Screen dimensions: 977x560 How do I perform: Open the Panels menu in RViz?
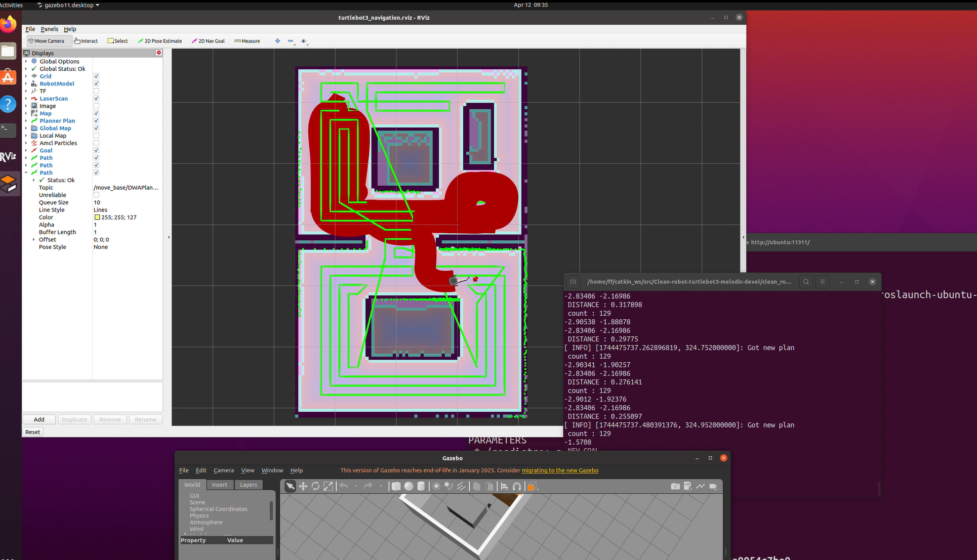pos(49,29)
